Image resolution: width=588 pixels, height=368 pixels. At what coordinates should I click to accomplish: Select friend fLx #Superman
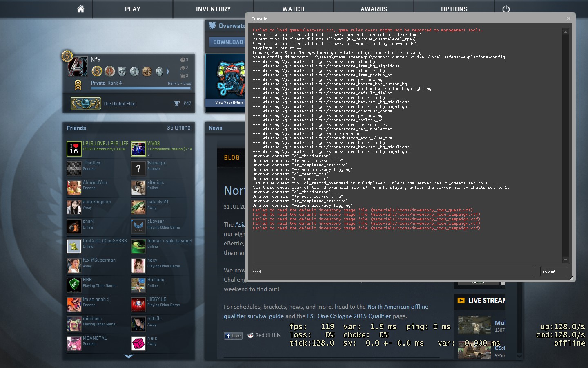[98, 266]
